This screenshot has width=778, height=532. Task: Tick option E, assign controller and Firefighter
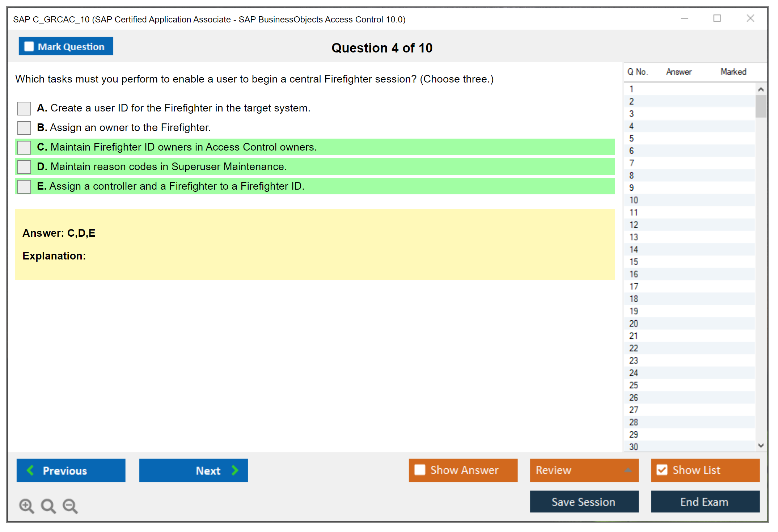pos(24,186)
